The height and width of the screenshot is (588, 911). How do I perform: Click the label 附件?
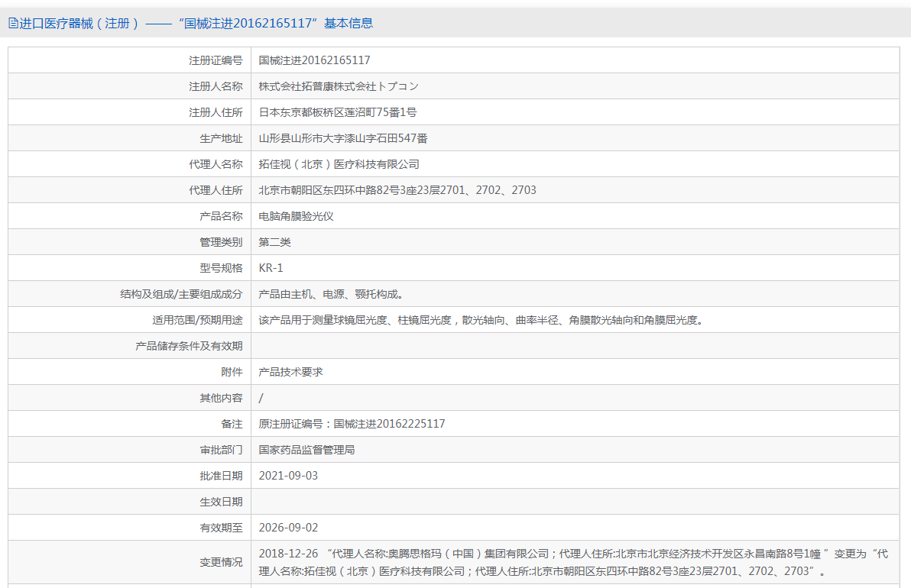pyautogui.click(x=232, y=372)
